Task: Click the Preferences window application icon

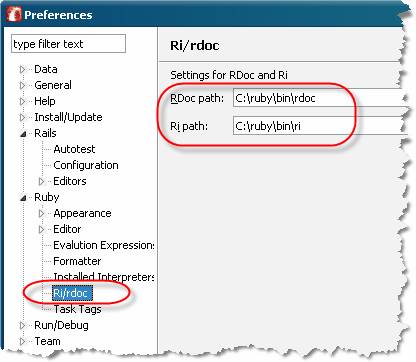Action: 13,14
